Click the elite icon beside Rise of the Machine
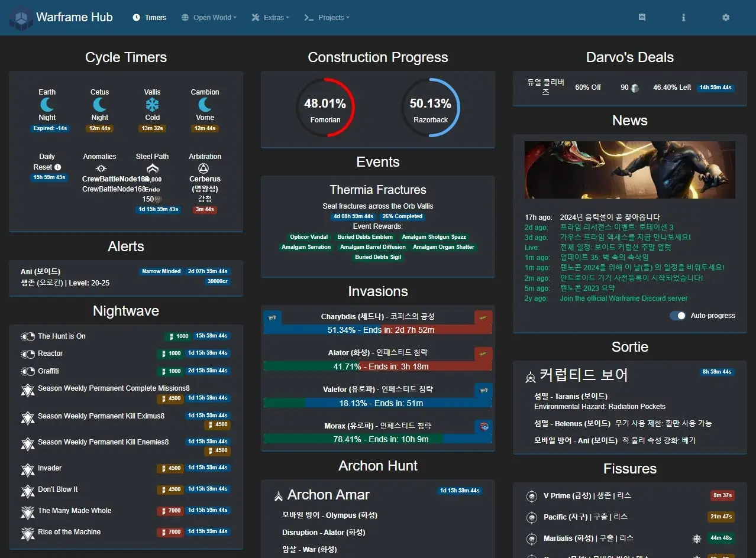Image resolution: width=756 pixels, height=558 pixels. [x=28, y=534]
